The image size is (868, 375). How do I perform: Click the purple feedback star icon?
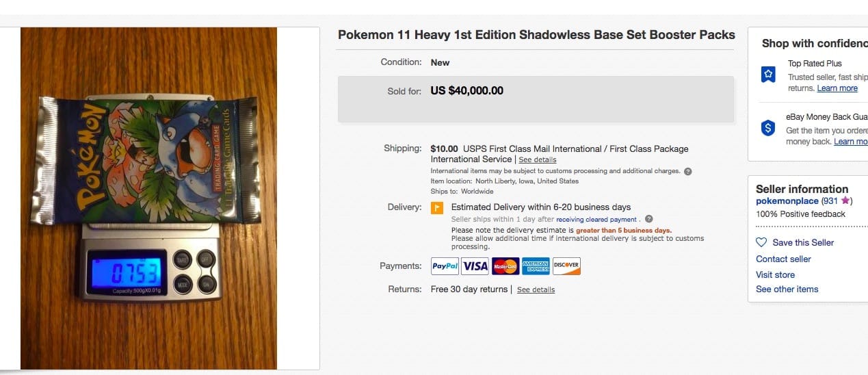(x=845, y=201)
